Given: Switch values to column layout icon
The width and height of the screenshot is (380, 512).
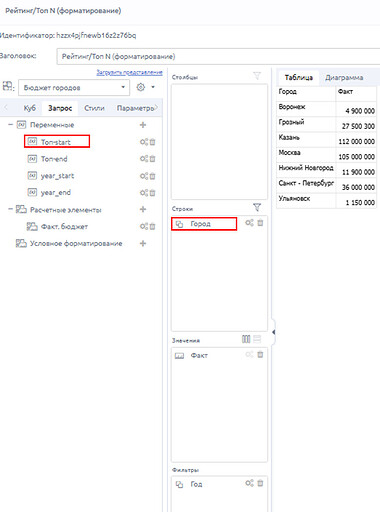Looking at the screenshot, I should 246,339.
